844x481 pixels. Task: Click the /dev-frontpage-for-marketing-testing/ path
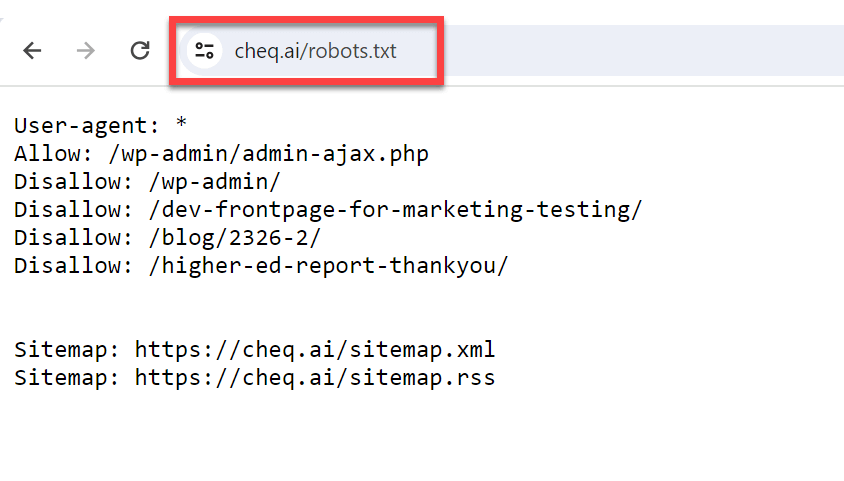tap(396, 210)
